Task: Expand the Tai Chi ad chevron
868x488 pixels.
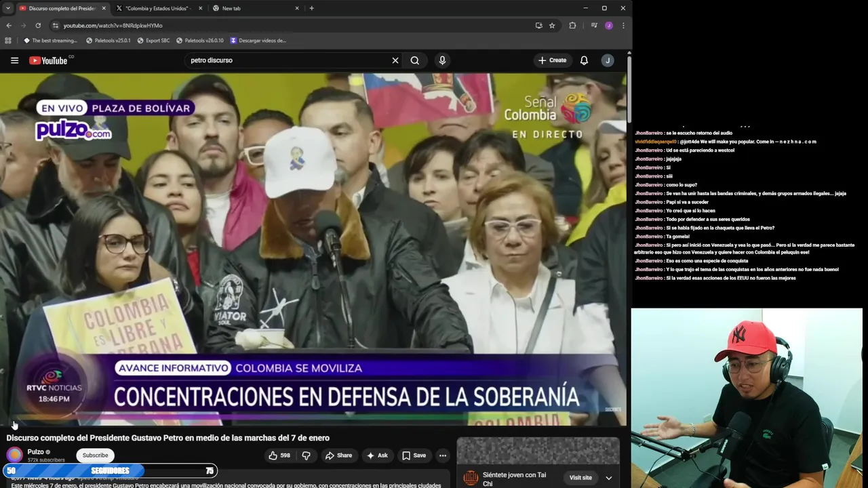Action: [608, 478]
